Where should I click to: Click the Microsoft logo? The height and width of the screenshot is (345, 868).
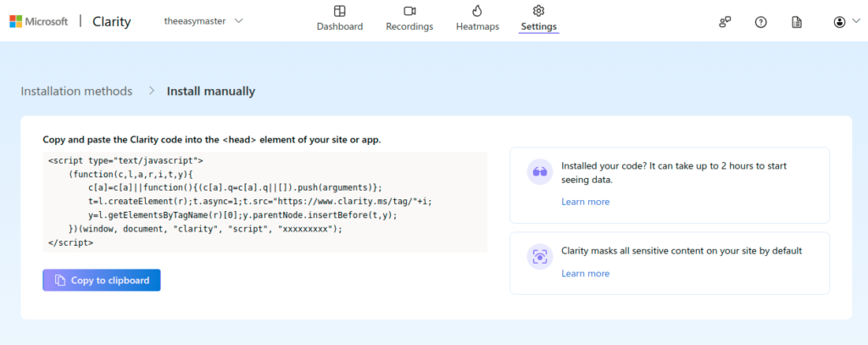(x=39, y=21)
